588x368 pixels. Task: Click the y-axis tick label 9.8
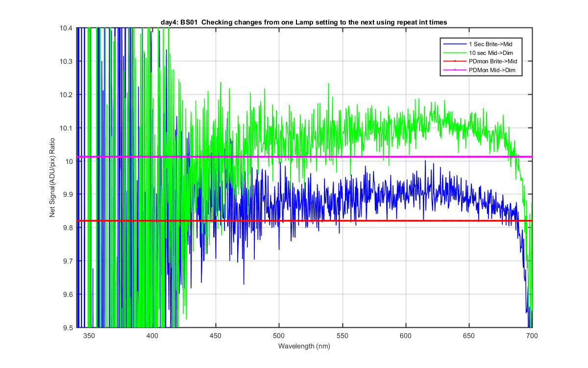(68, 228)
